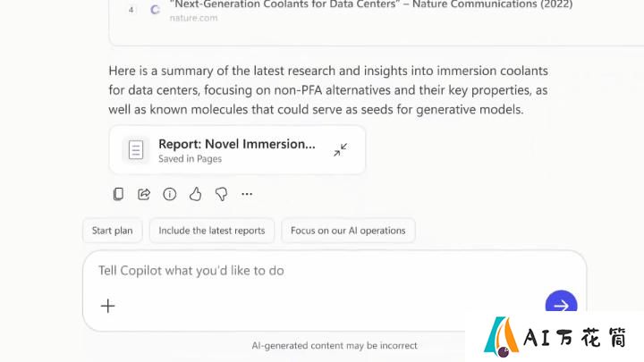The image size is (644, 362).
Task: Click the share response icon
Action: pyautogui.click(x=144, y=194)
